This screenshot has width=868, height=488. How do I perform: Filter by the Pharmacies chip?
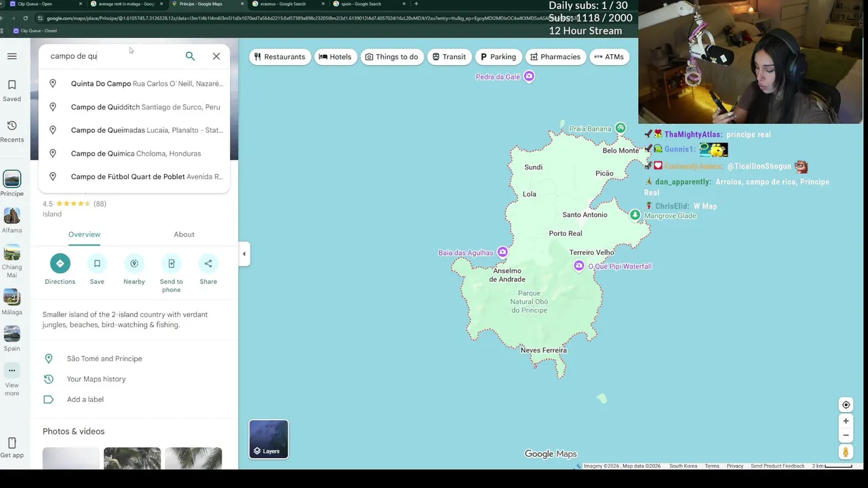click(x=555, y=57)
